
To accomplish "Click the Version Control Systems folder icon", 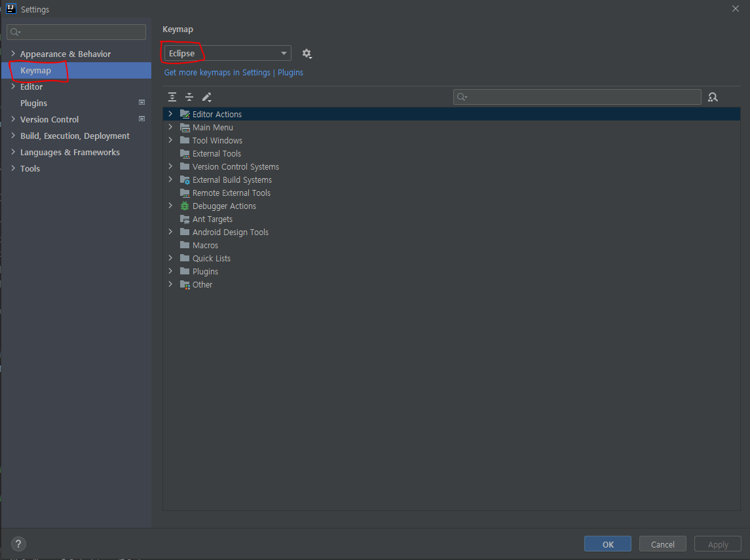I will pos(185,166).
